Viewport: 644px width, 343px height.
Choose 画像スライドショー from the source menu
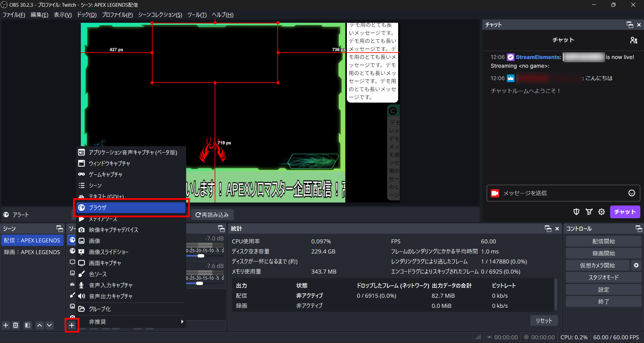131,252
